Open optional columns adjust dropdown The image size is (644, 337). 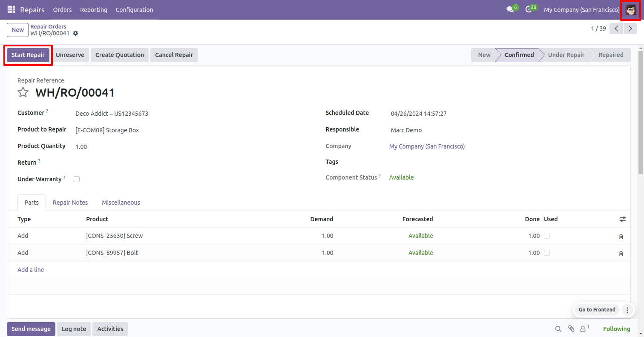(x=623, y=219)
